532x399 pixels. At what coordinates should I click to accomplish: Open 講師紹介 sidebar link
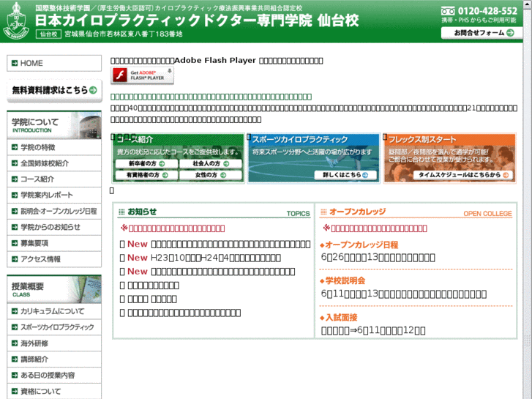click(x=54, y=359)
